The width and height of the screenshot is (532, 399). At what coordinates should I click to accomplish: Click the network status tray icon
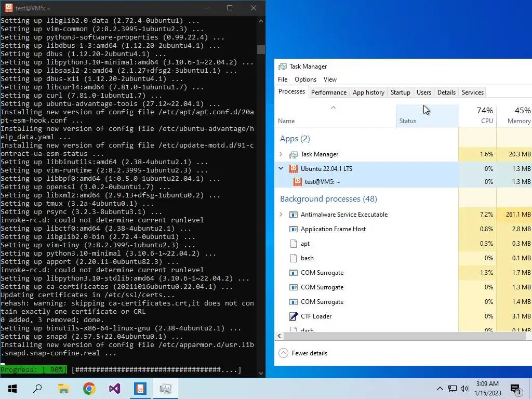tap(453, 389)
